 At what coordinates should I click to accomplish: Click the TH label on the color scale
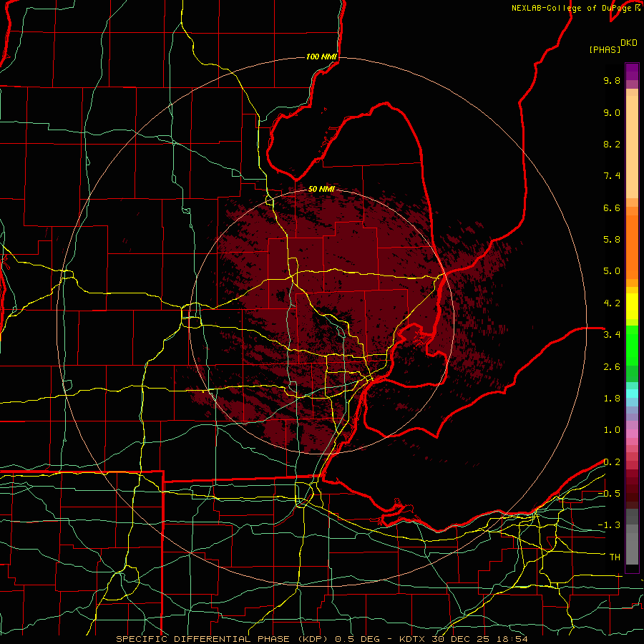615,557
